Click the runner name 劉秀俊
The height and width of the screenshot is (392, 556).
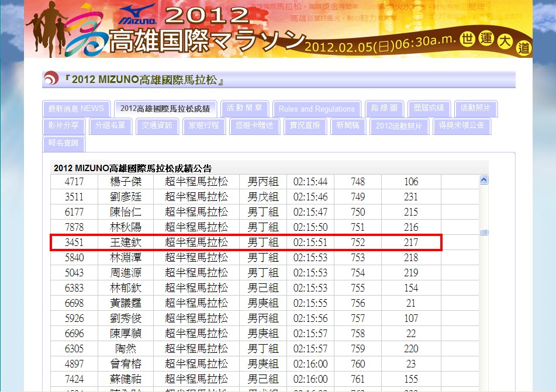126,318
